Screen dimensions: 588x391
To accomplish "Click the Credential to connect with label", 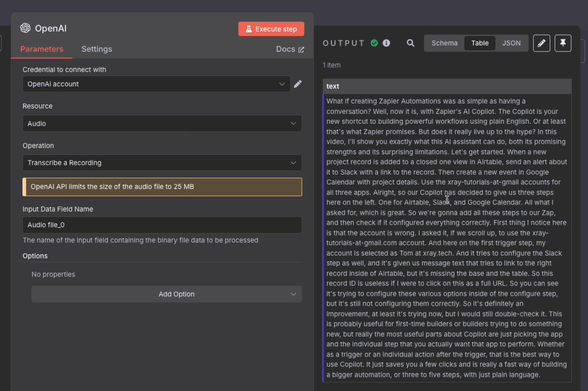I will tap(64, 70).
